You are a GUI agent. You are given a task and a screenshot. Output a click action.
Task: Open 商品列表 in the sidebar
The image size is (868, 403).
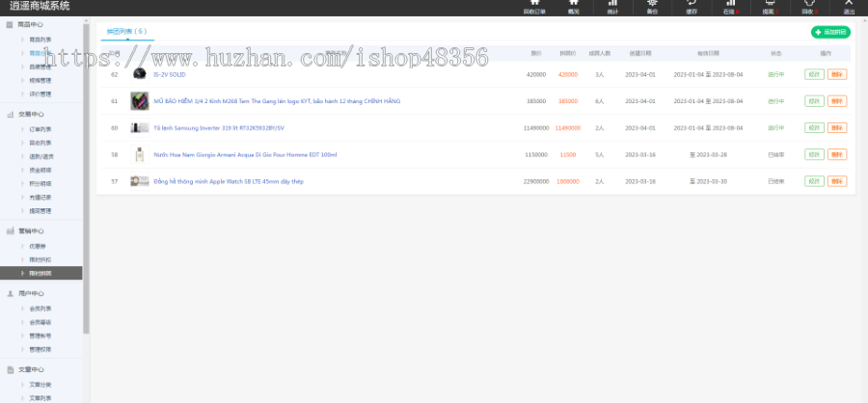(x=40, y=40)
